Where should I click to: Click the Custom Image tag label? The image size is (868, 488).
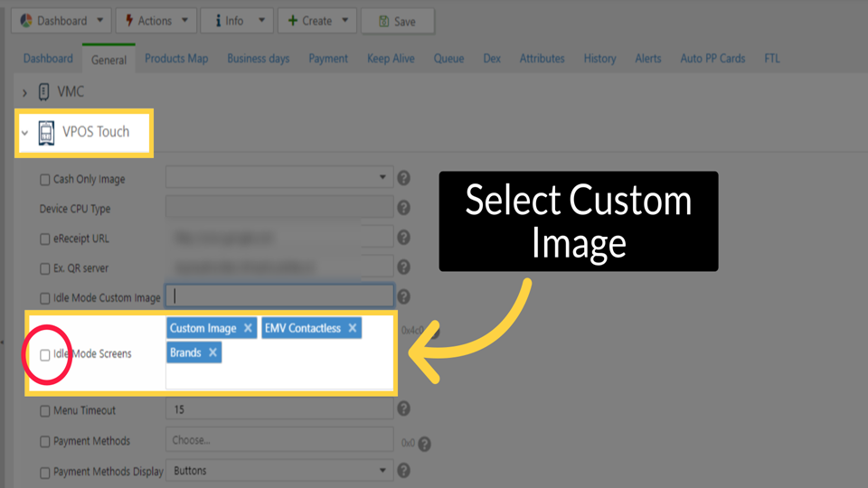[x=203, y=328]
